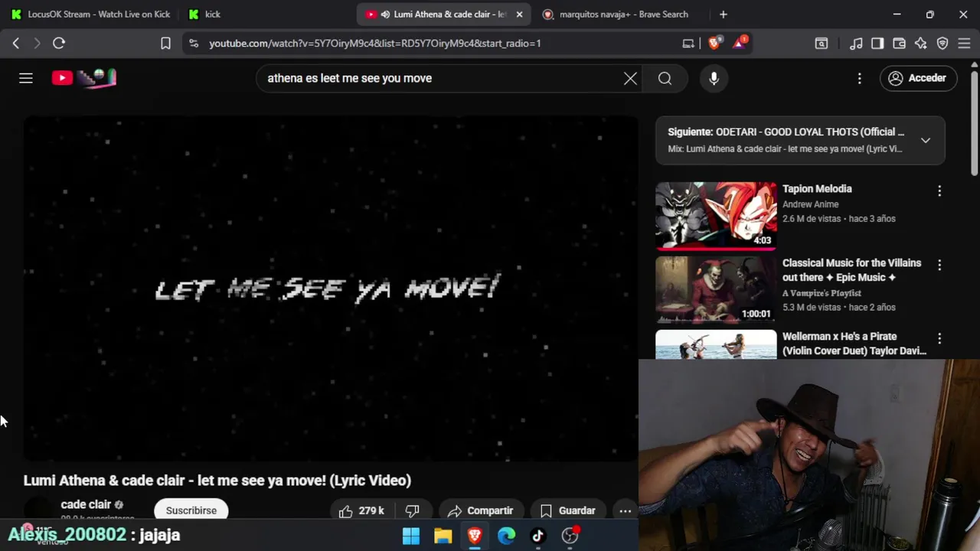The width and height of the screenshot is (980, 551).
Task: Collapse the Siguiente mix playlist panel
Action: coord(926,140)
